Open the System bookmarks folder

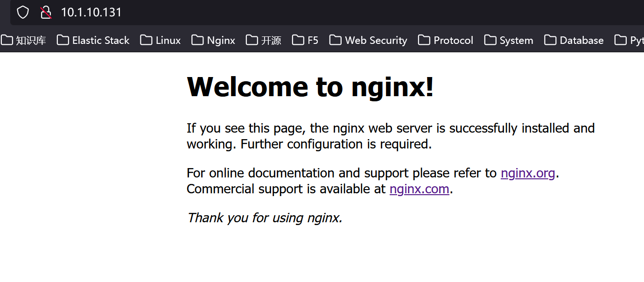click(509, 40)
